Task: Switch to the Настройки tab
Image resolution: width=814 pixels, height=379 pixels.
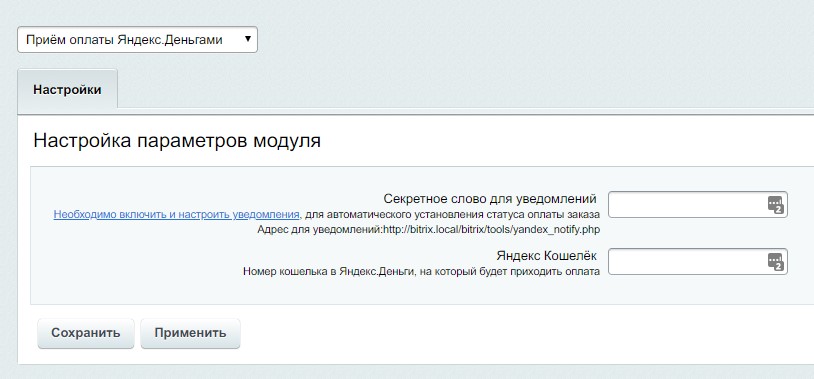Action: click(x=67, y=89)
